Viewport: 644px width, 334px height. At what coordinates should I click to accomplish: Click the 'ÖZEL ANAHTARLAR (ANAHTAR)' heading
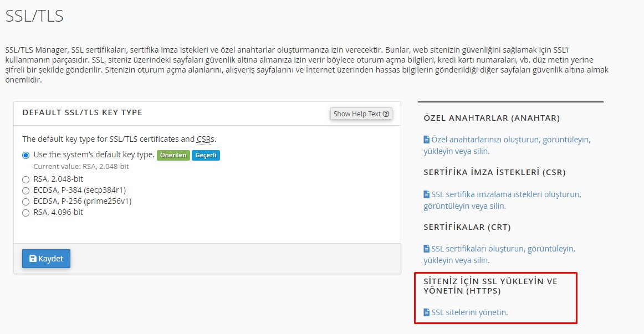tap(492, 118)
